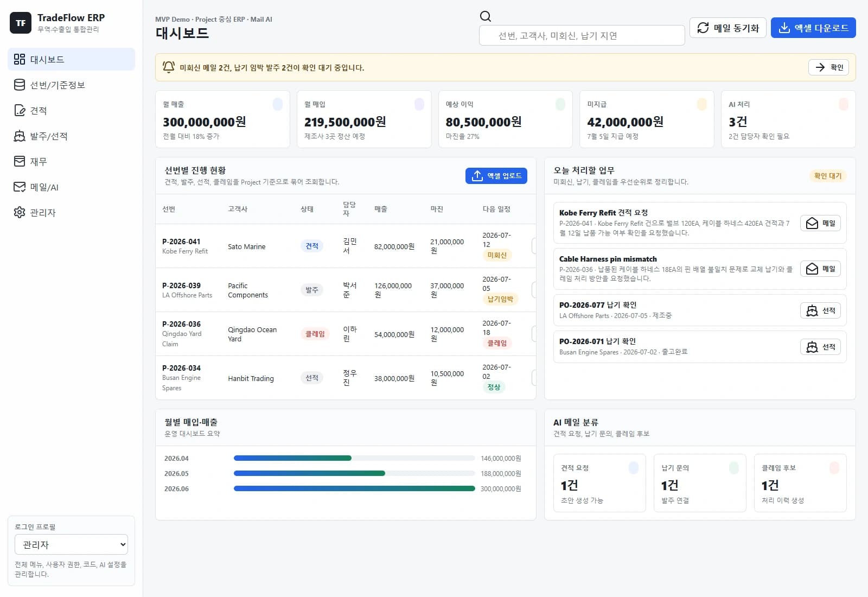Screen dimensions: 868x597
Task: Open the 클레임 후보 1건 card
Action: [x=800, y=483]
